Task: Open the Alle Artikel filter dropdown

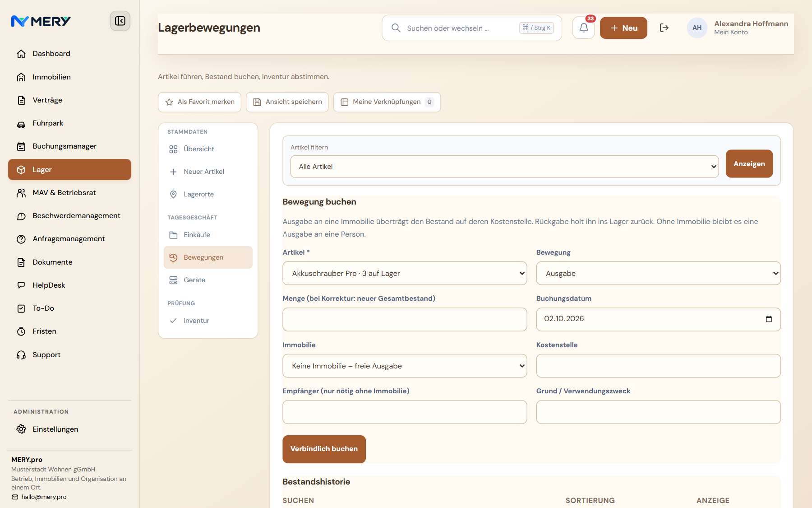Action: [x=504, y=167]
